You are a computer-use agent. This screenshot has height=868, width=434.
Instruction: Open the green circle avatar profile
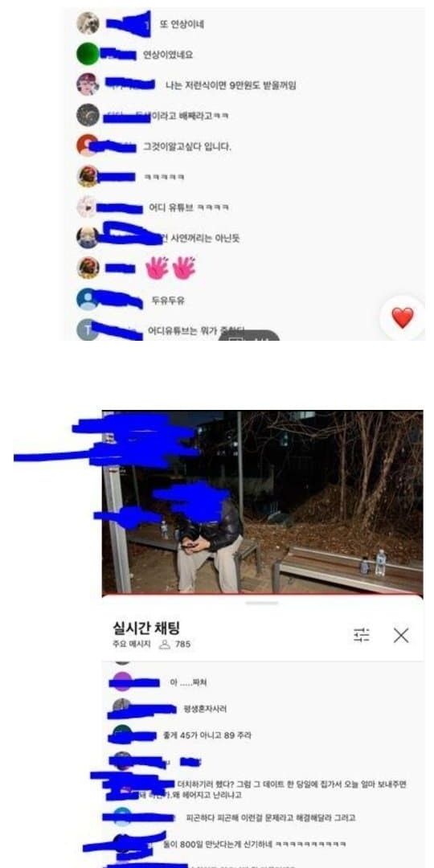click(x=88, y=54)
